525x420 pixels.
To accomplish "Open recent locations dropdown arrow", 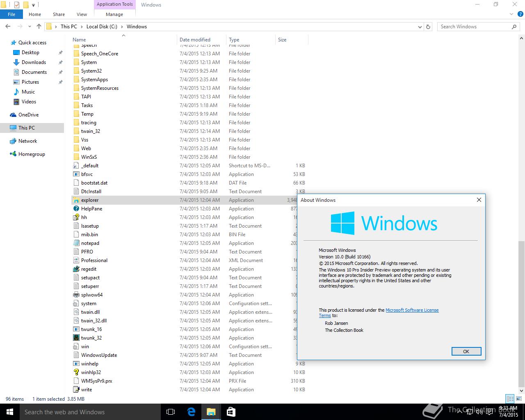I will point(30,27).
